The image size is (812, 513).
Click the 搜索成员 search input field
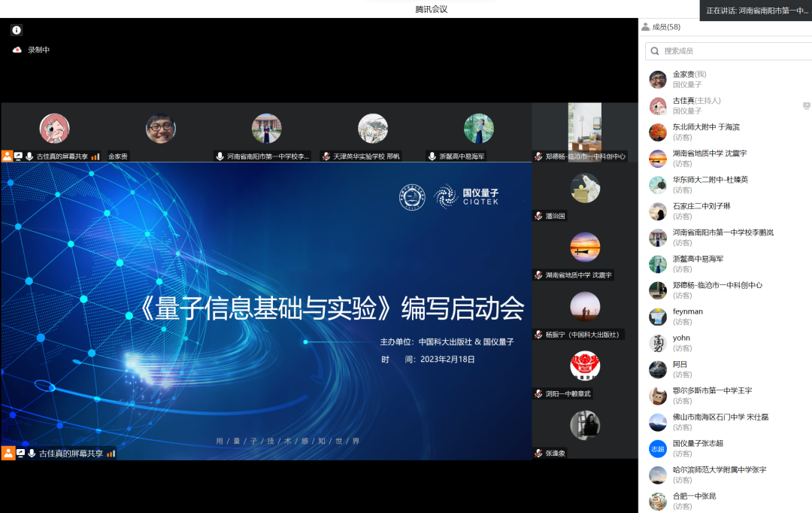pos(722,50)
